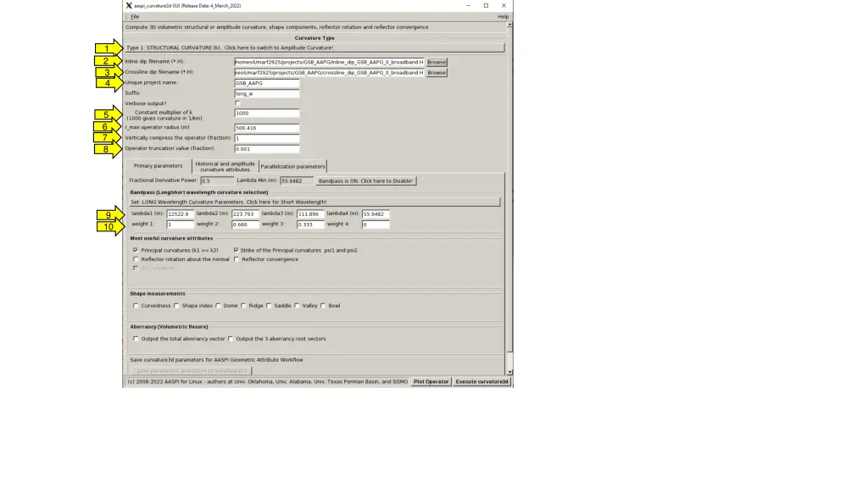This screenshot has height=488, width=868.
Task: Edit the lambda1 value field
Action: click(180, 213)
